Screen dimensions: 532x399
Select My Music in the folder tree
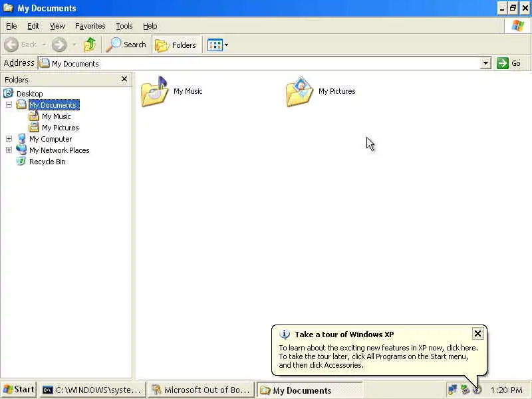point(57,116)
